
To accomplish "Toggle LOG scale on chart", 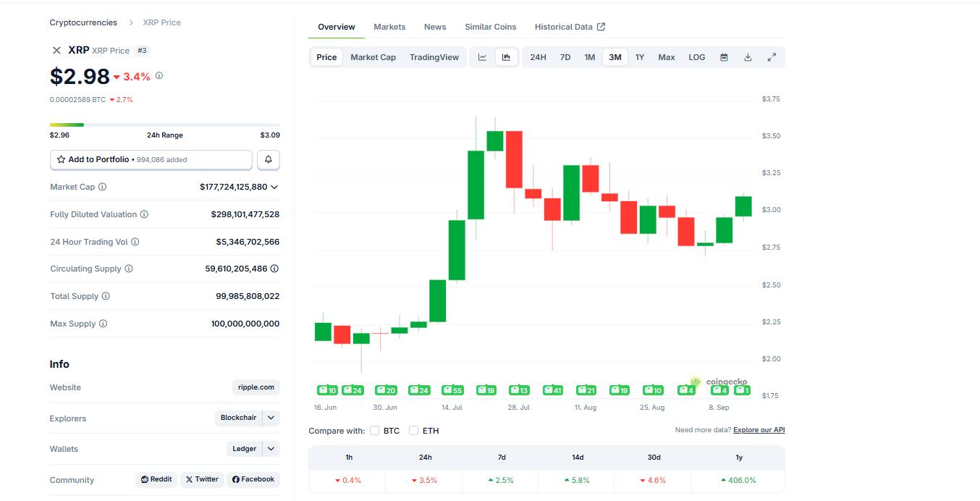I will pos(696,57).
